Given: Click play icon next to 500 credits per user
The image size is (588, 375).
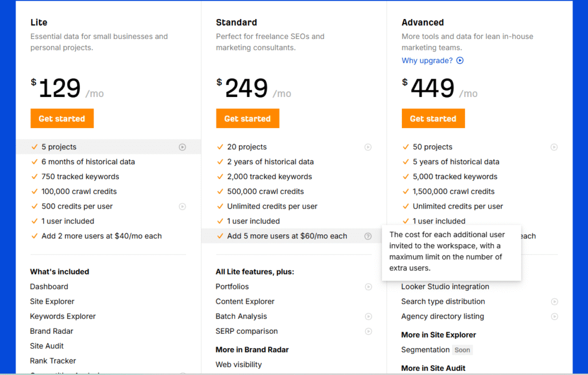Looking at the screenshot, I should pos(182,206).
